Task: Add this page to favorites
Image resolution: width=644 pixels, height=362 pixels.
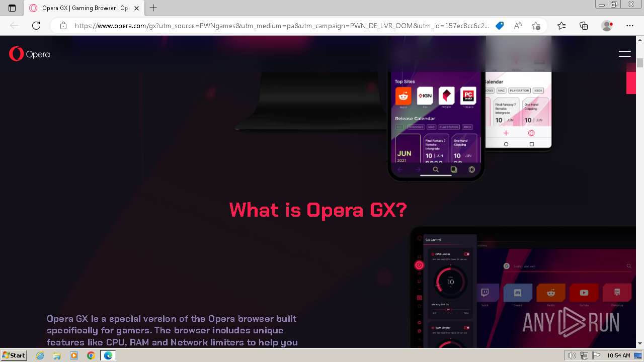Action: (536, 26)
